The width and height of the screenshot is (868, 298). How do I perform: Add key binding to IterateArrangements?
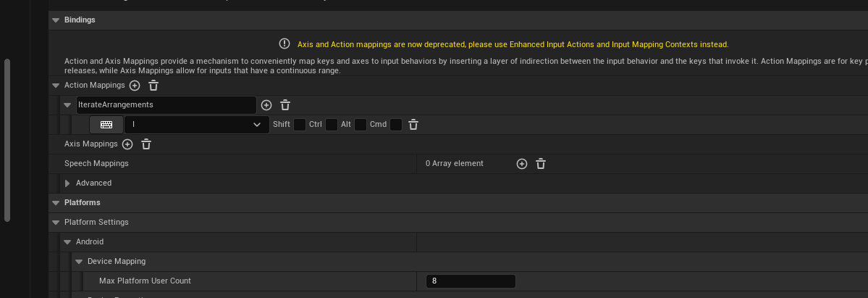266,105
